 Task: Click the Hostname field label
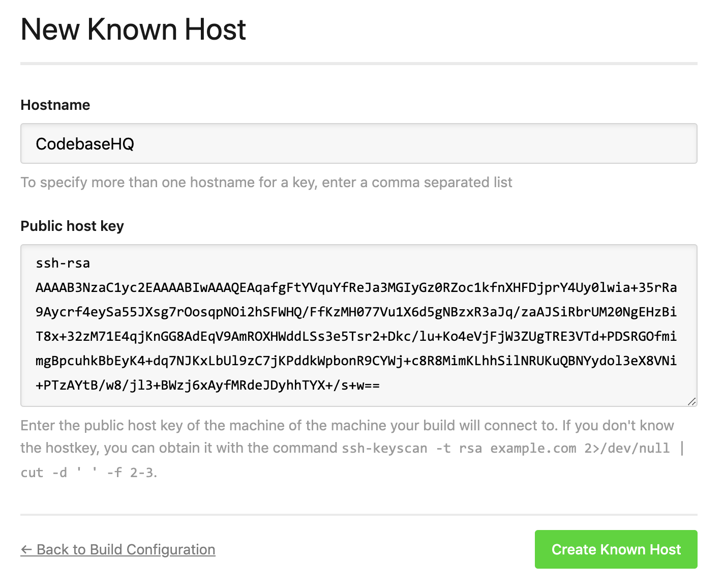tap(55, 105)
